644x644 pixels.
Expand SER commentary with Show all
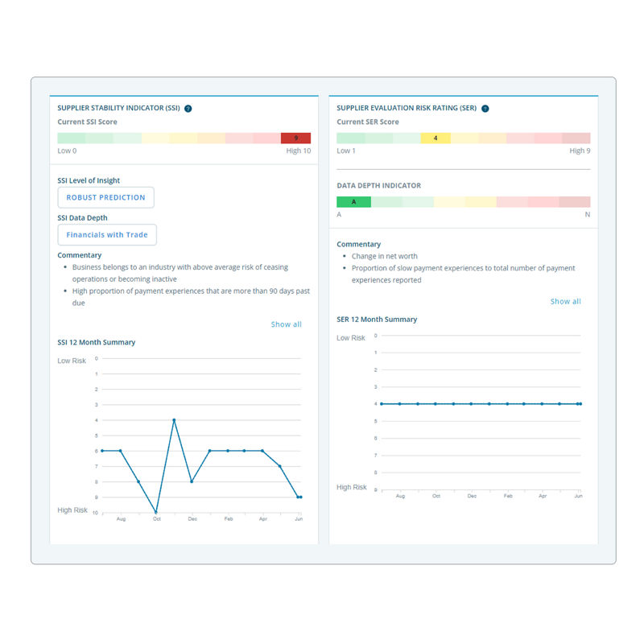565,301
